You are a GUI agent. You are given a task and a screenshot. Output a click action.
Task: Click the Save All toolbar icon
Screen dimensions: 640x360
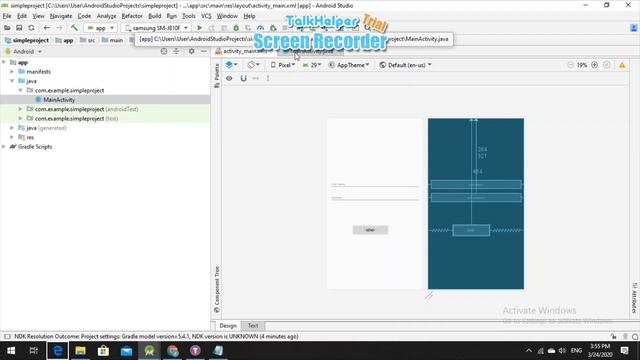pos(19,28)
